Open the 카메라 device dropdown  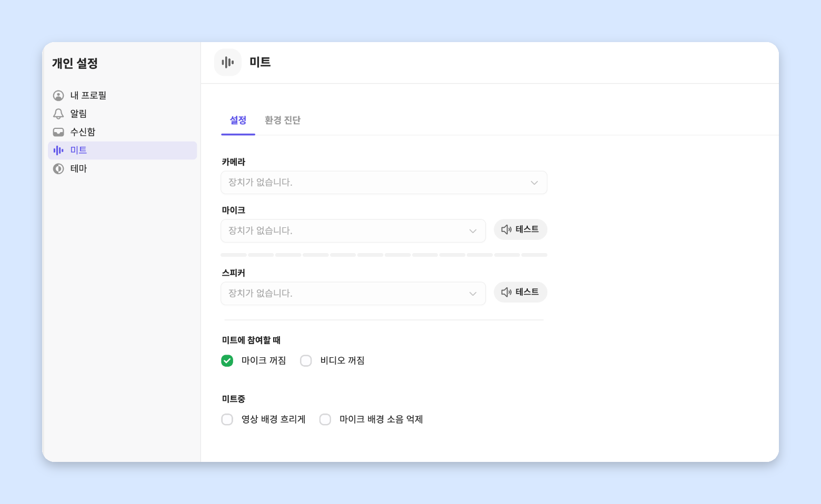[x=384, y=183]
